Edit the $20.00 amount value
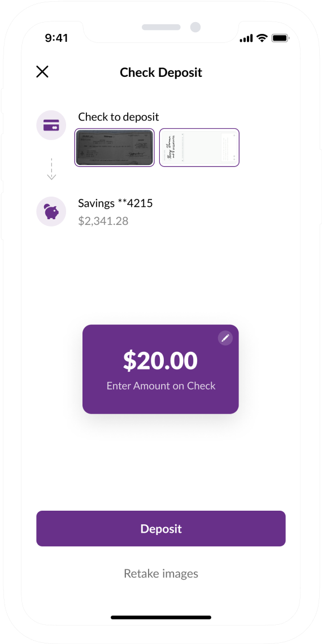Screen dimensions: 322x644 (x=160, y=361)
